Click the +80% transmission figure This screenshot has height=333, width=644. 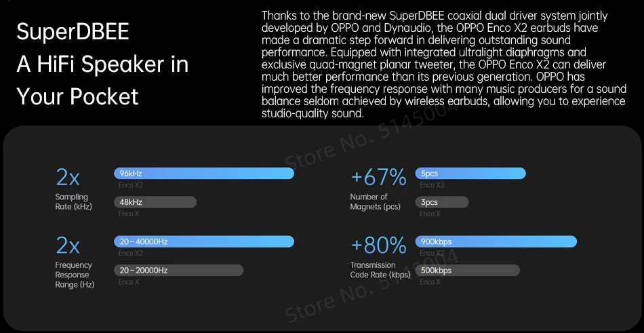(378, 246)
